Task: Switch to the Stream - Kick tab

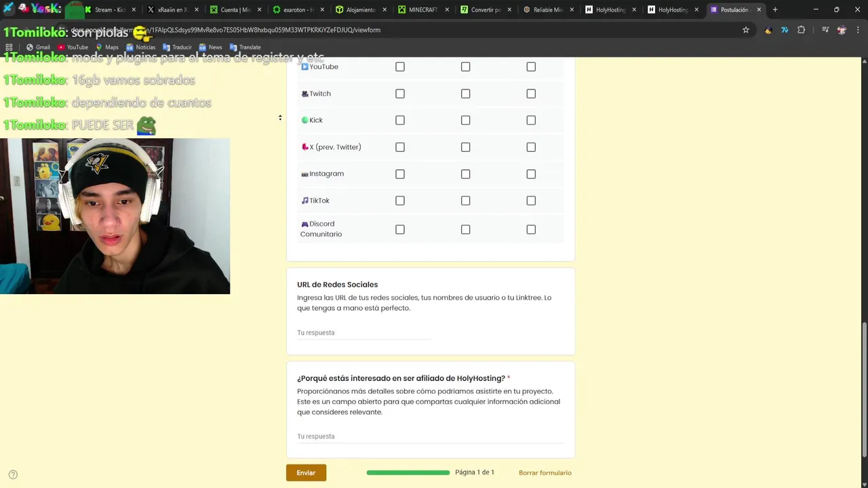Action: (108, 9)
